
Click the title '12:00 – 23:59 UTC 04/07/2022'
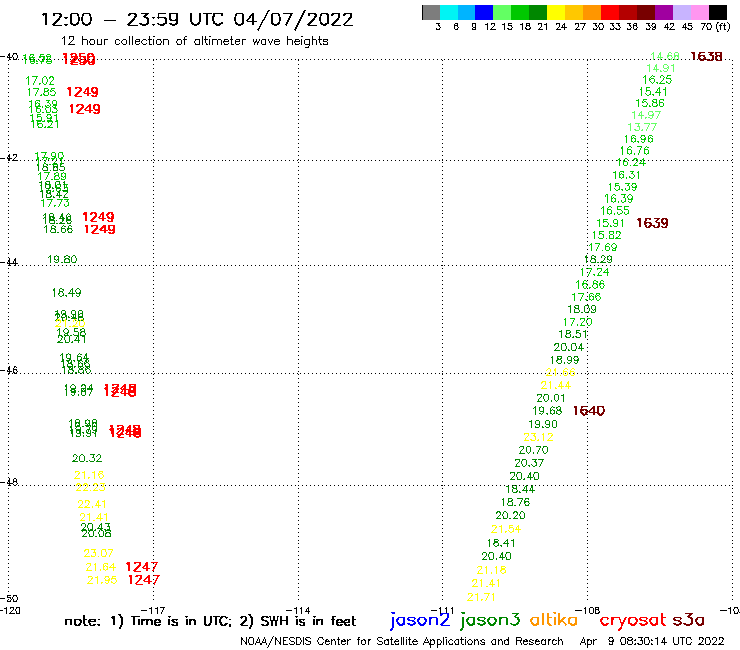point(197,19)
